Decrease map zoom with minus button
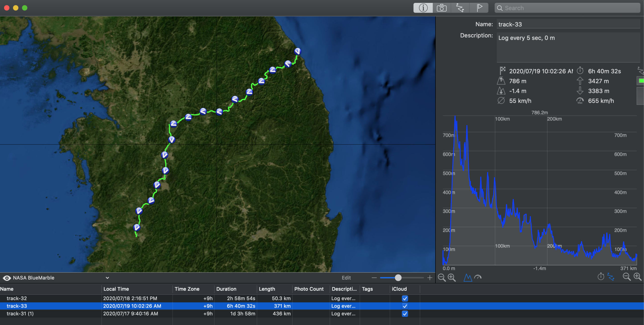Image resolution: width=644 pixels, height=325 pixels. tap(374, 278)
